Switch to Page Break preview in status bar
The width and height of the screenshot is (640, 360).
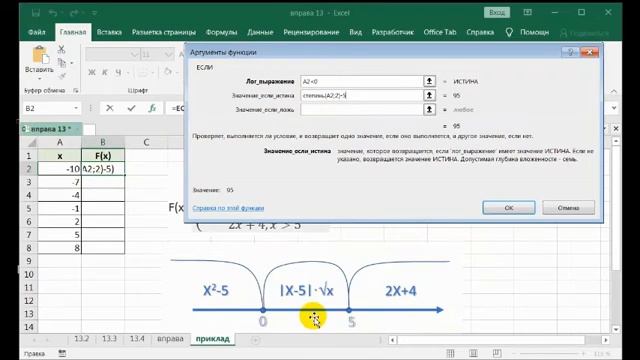pyautogui.click(x=497, y=353)
